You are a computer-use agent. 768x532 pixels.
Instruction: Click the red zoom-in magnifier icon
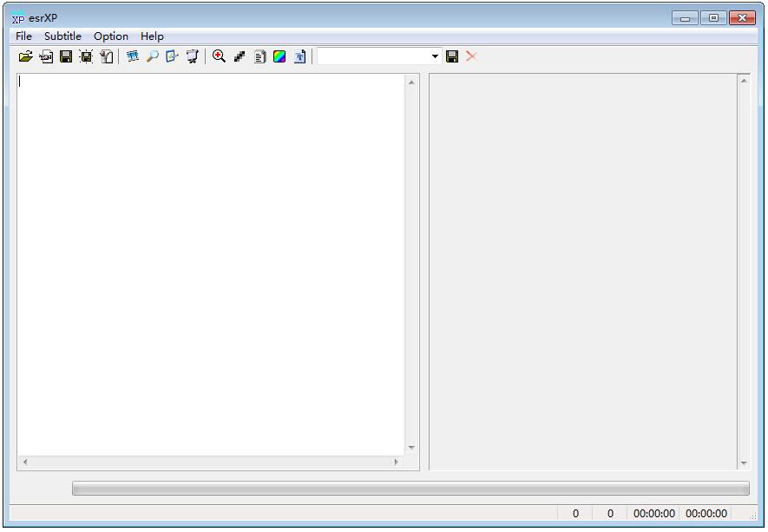[x=219, y=56]
